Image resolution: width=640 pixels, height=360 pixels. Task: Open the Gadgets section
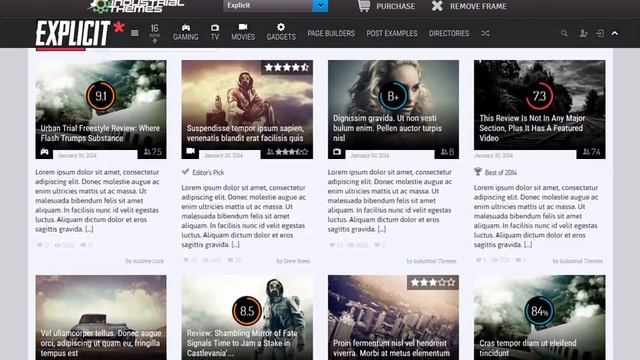(x=281, y=32)
